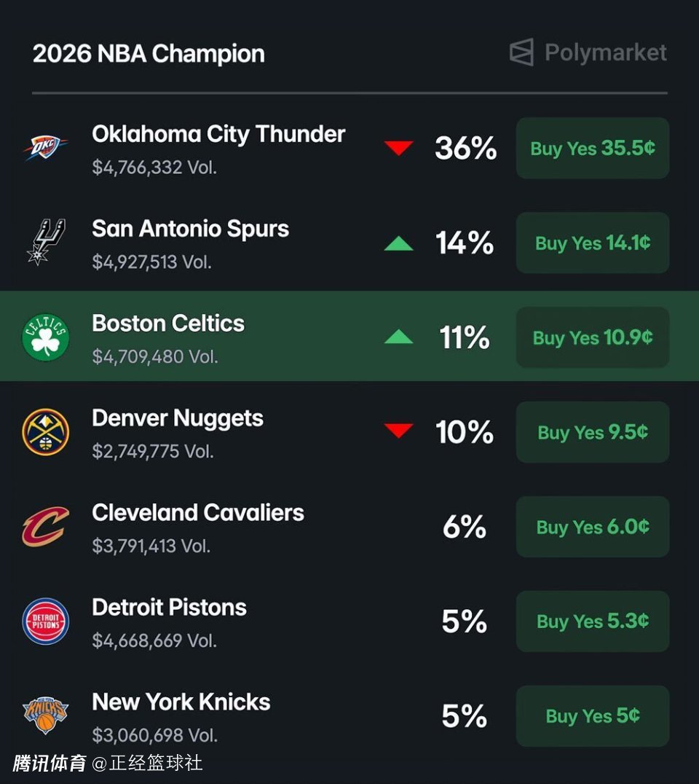Click the 2026 NBA Champion title

[x=149, y=53]
